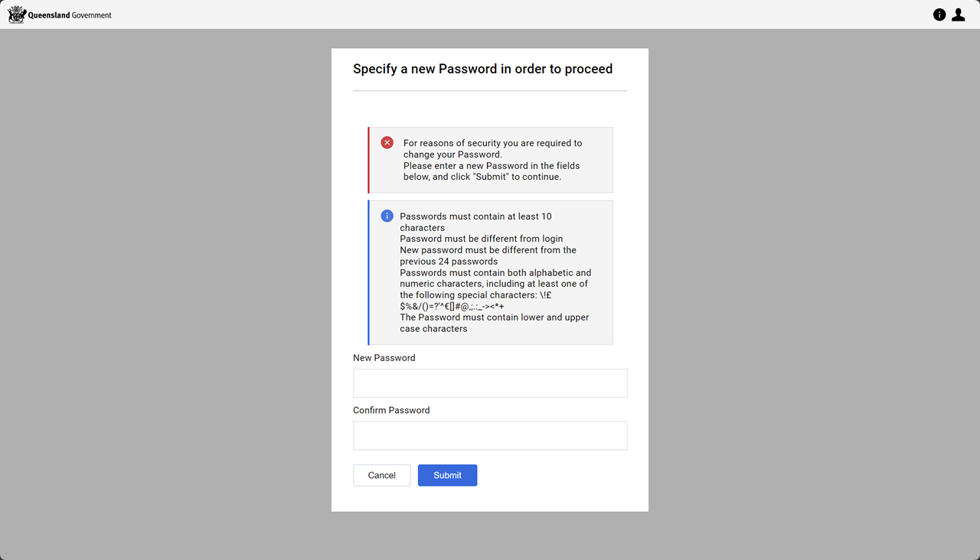
Task: Click the "New Password" field label
Action: [384, 358]
